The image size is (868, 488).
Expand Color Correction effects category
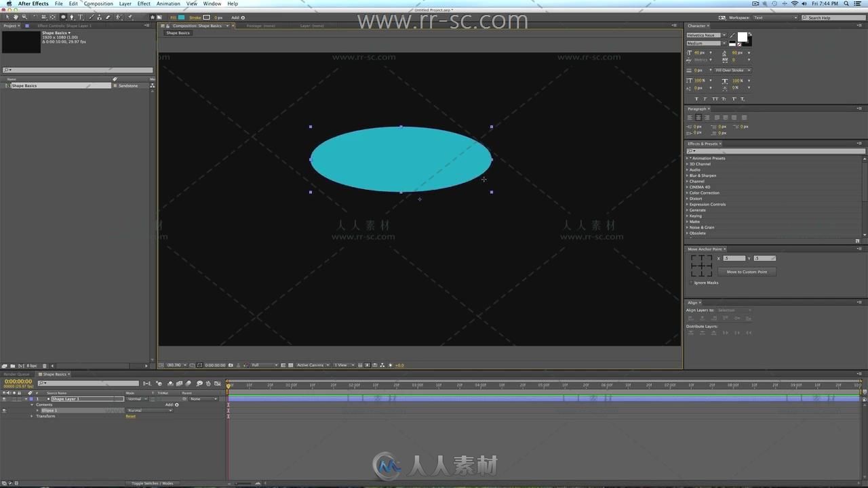[x=688, y=192]
